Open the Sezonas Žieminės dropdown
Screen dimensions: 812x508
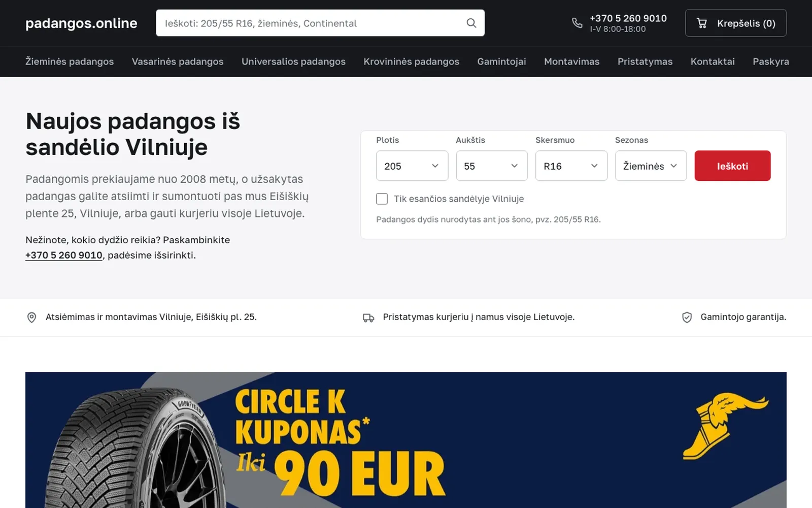point(651,166)
